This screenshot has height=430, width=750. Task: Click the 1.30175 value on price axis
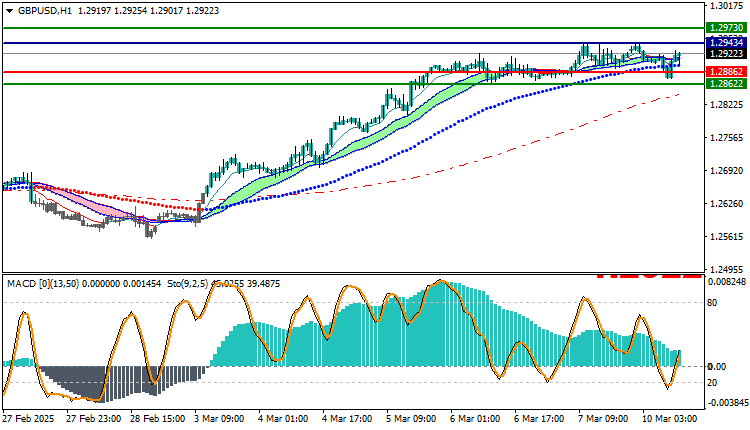tap(727, 6)
